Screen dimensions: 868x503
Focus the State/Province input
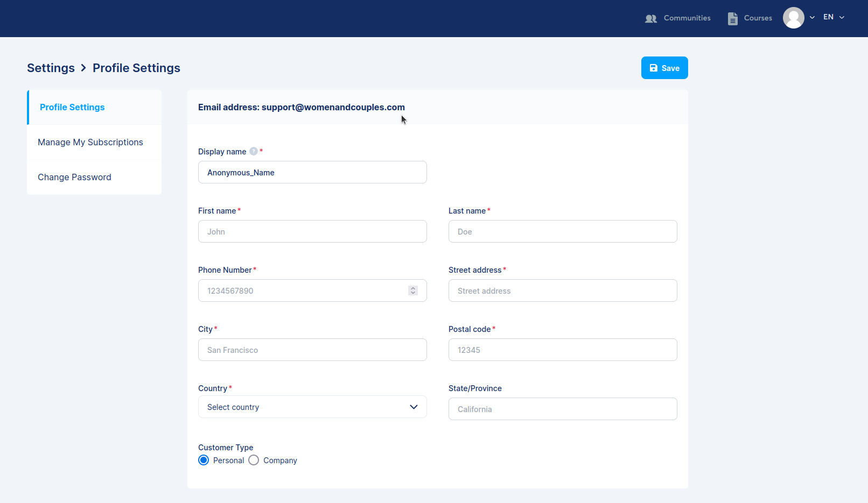(x=563, y=409)
